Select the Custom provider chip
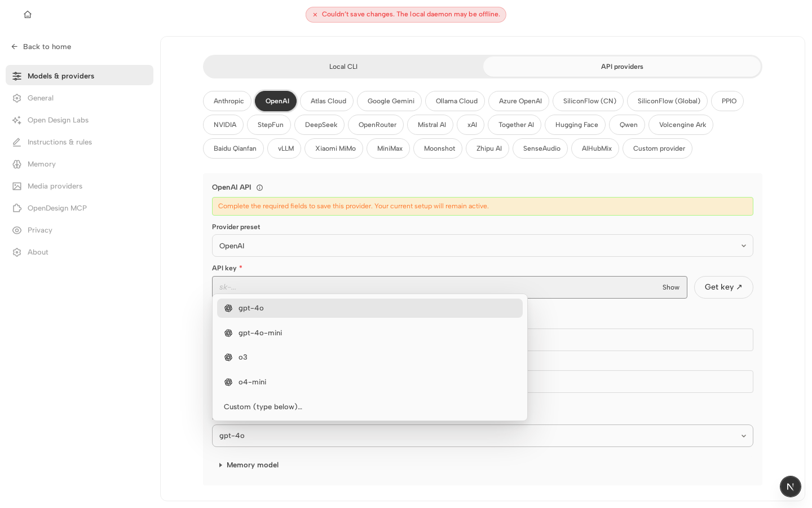Image resolution: width=812 pixels, height=508 pixels. [x=657, y=148]
